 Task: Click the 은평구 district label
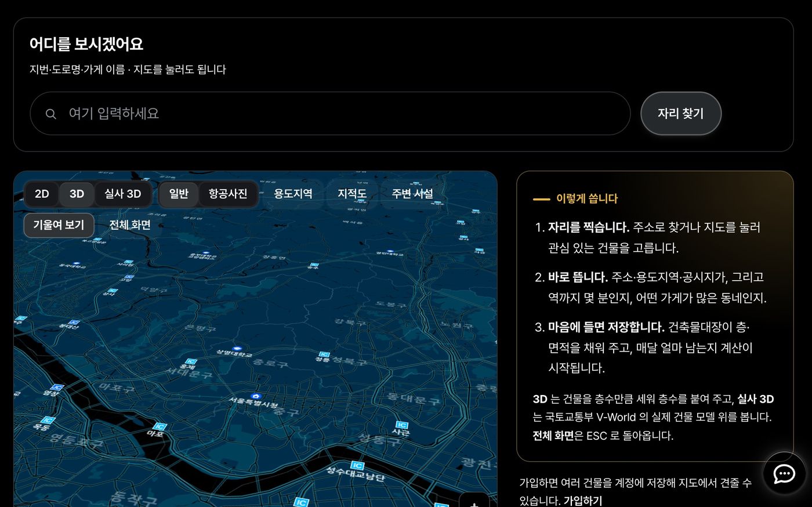[x=200, y=328]
